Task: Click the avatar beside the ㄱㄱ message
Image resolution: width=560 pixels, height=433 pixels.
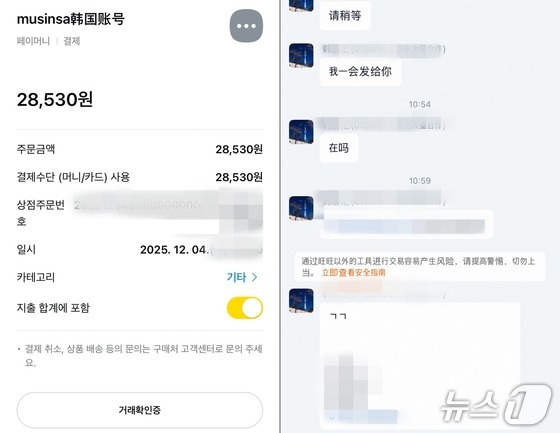Action: (301, 300)
